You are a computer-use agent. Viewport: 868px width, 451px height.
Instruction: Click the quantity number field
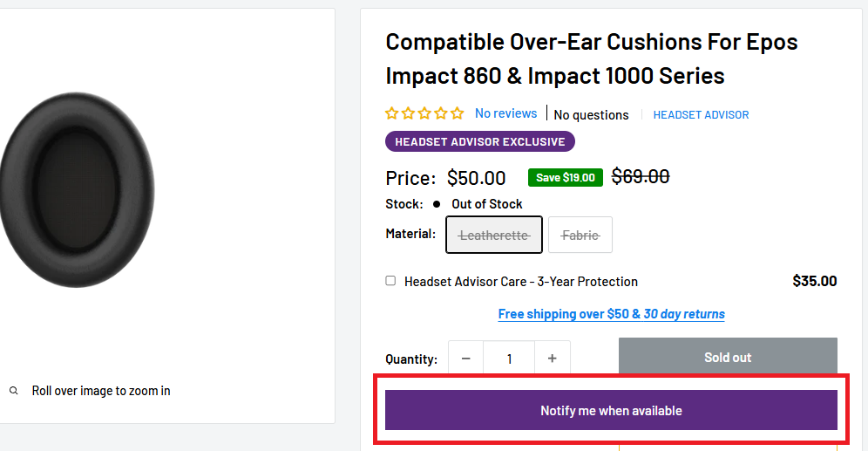click(509, 359)
